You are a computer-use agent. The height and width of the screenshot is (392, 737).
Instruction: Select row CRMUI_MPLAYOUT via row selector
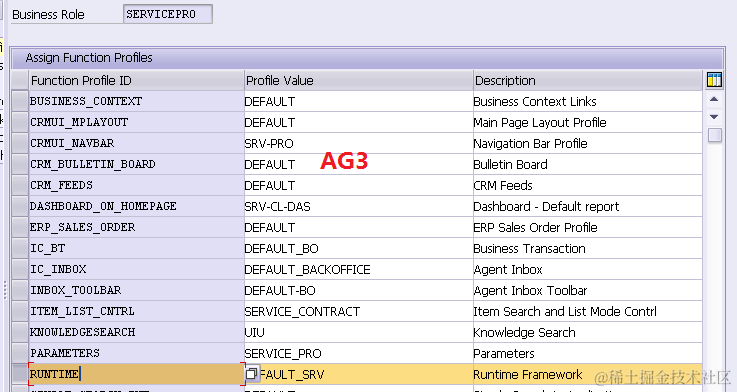[20, 122]
